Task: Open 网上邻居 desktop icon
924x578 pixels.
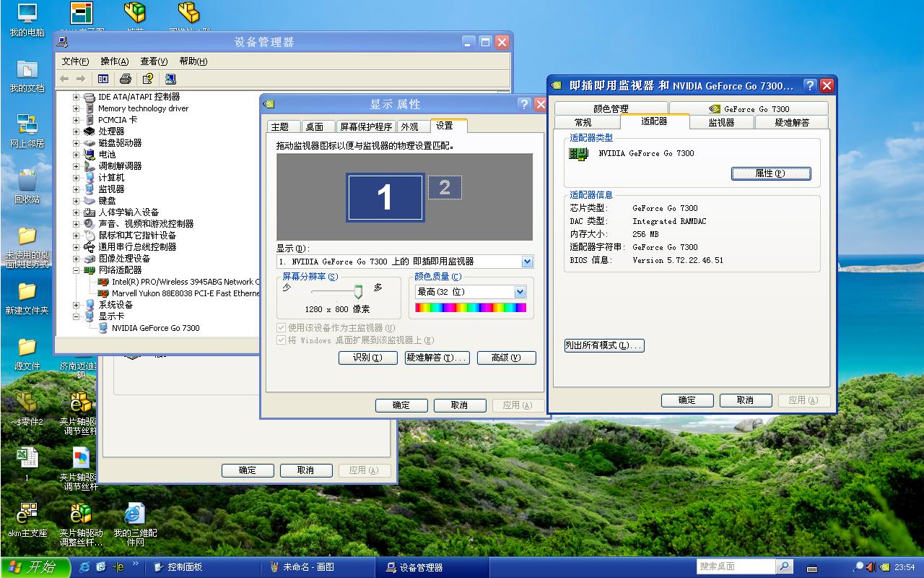Action: coord(27,131)
